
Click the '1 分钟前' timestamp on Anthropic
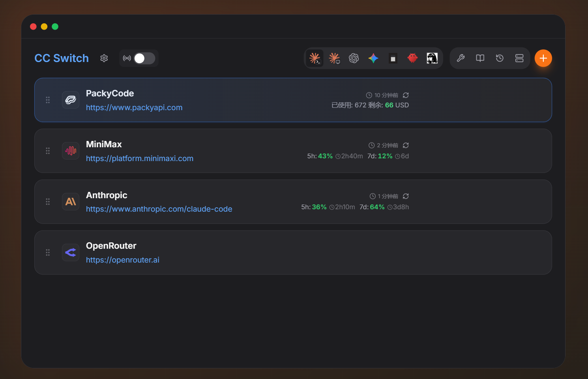coord(388,196)
